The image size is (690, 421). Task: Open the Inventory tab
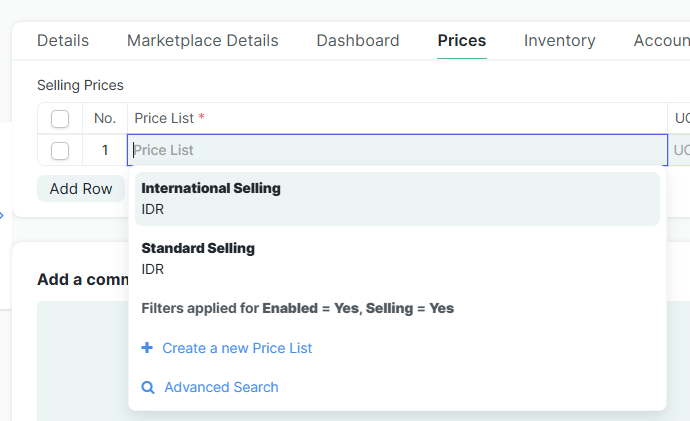pos(560,41)
